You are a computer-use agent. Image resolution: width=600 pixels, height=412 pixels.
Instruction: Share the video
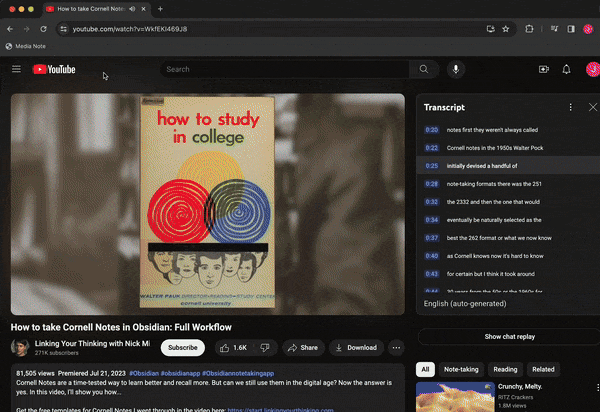(x=303, y=348)
